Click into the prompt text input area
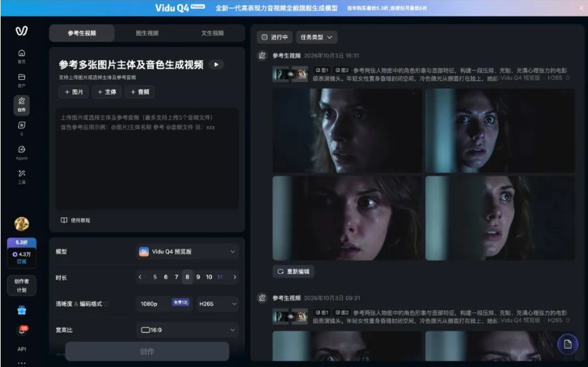588x367 pixels. 147,160
